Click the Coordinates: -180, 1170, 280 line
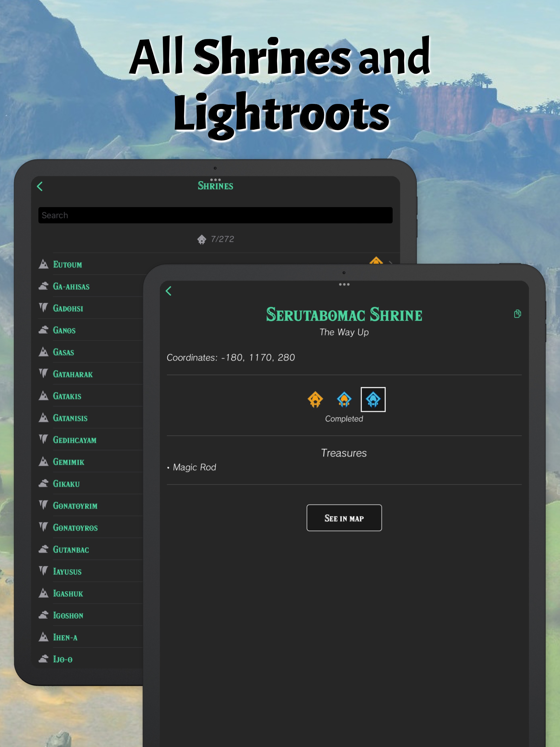This screenshot has height=747, width=560. click(231, 358)
